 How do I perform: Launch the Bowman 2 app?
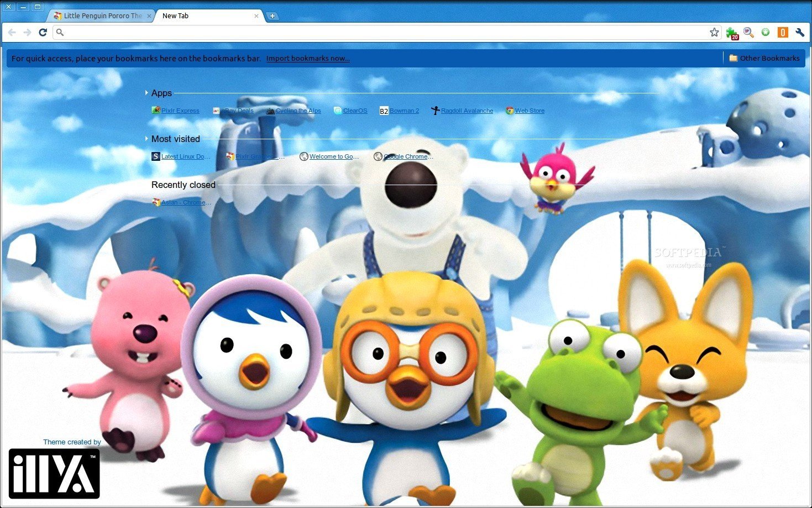404,111
